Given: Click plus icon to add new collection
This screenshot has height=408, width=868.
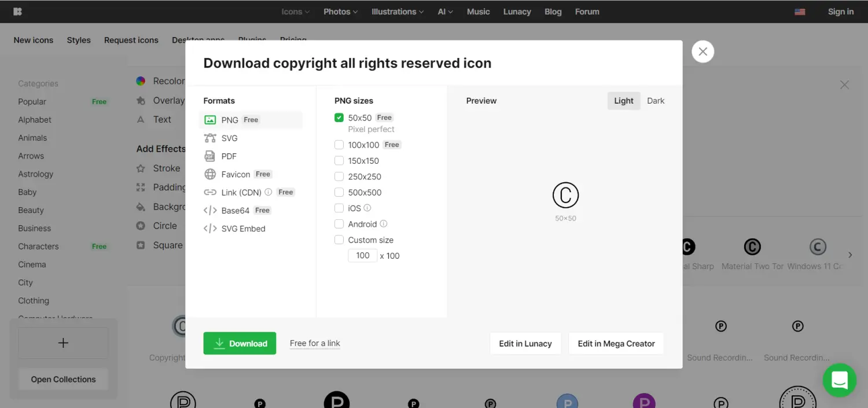Looking at the screenshot, I should click(63, 343).
